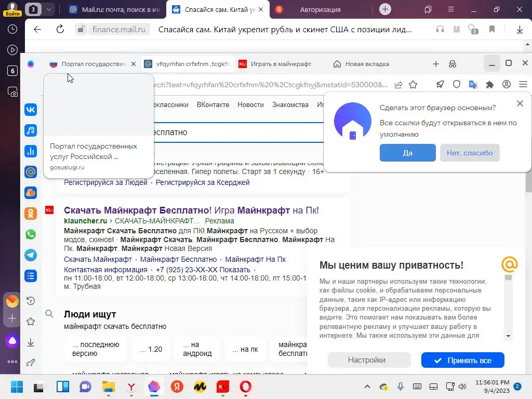Open downloads in Yandex browser

coord(520,30)
